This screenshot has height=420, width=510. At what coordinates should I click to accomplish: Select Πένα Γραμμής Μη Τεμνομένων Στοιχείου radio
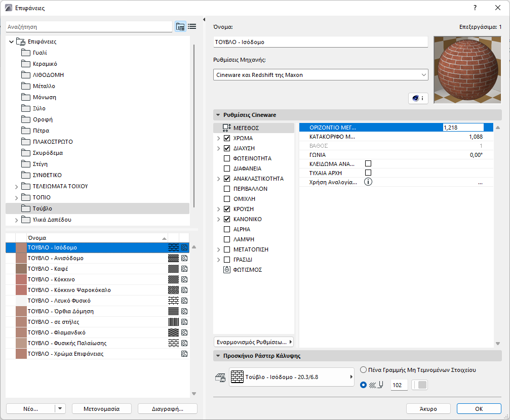tap(363, 369)
